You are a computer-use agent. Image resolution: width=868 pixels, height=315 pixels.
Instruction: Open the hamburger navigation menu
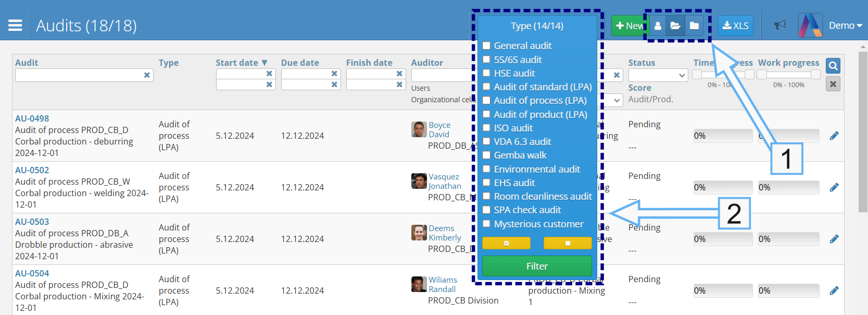15,25
